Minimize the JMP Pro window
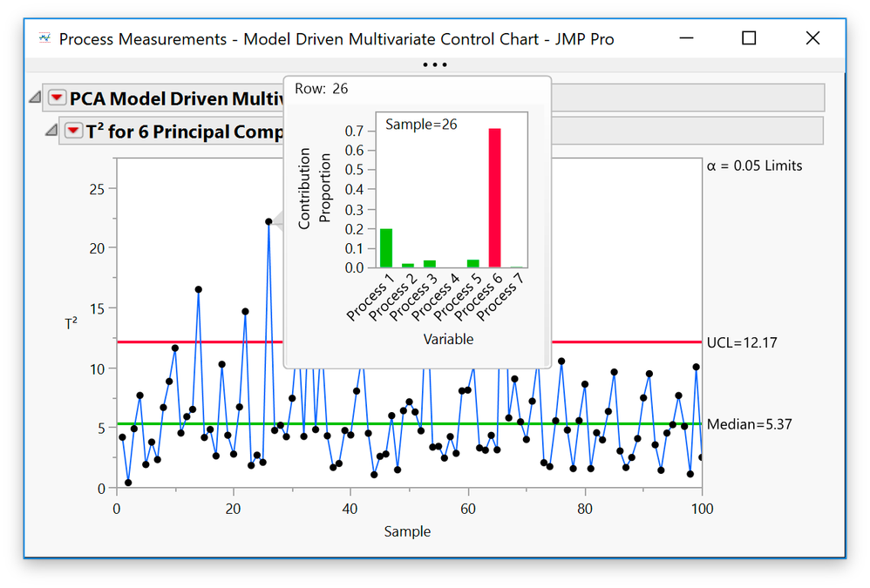Viewport: 870px width, 588px height. 686,38
